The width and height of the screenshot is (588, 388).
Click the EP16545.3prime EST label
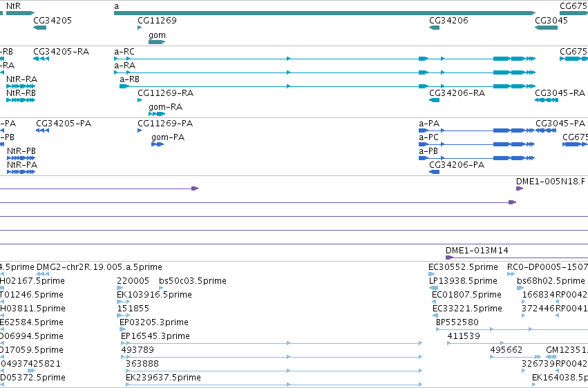point(155,336)
